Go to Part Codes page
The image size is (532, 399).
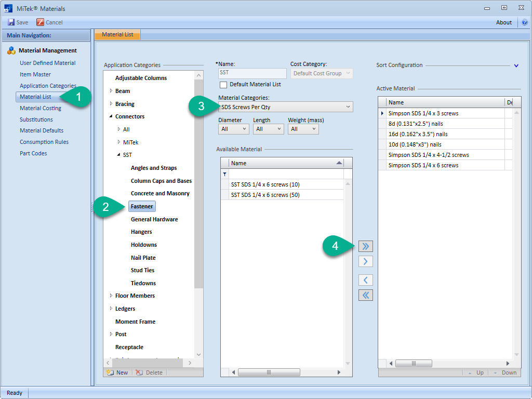(33, 153)
